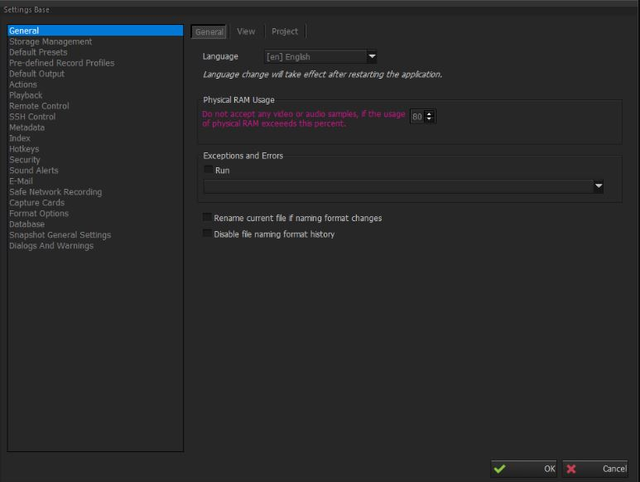Switch to the Project tab
The image size is (640, 482).
tap(284, 31)
